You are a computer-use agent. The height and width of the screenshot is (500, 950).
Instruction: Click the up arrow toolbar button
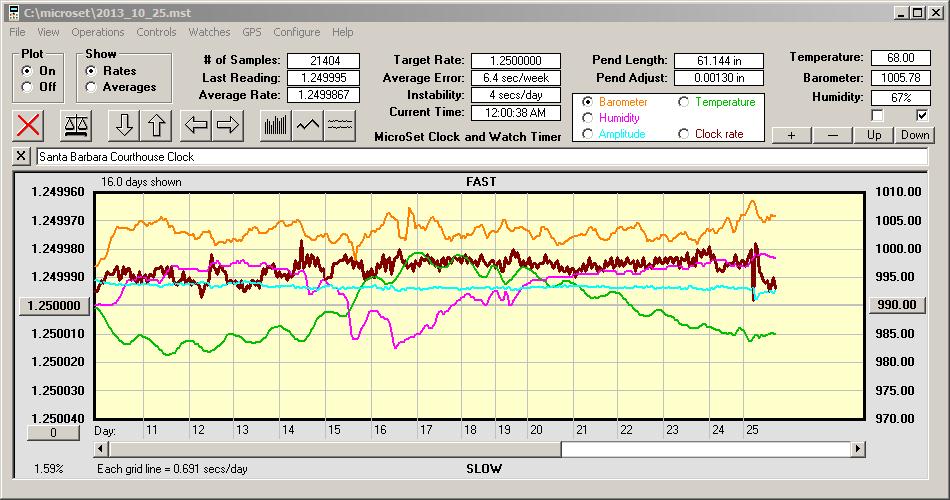[x=157, y=125]
